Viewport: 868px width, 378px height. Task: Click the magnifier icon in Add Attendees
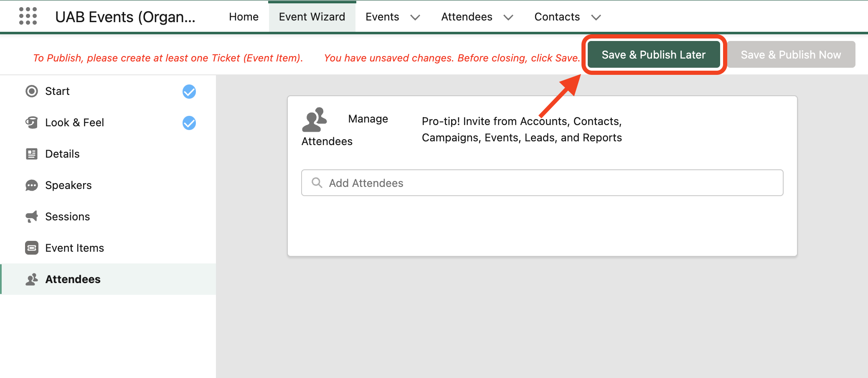click(317, 183)
